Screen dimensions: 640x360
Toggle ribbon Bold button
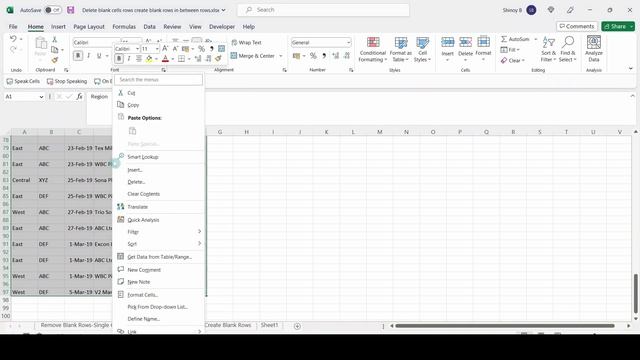coord(78,56)
